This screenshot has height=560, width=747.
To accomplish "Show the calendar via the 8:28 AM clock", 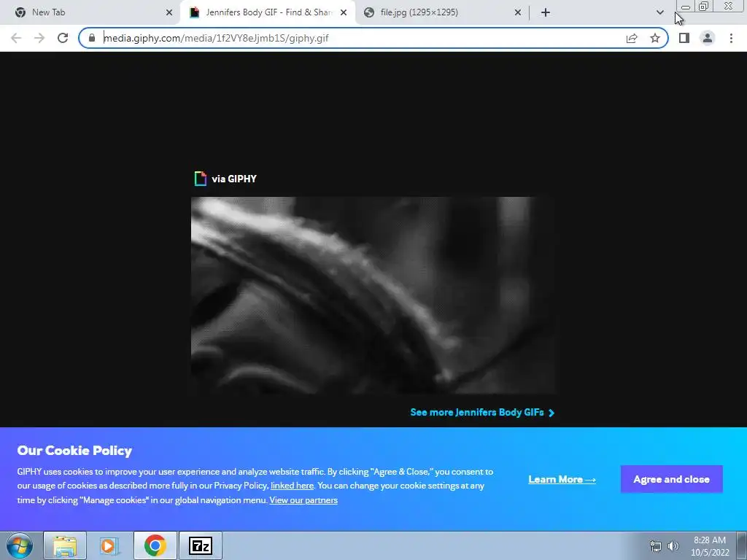I will point(710,545).
